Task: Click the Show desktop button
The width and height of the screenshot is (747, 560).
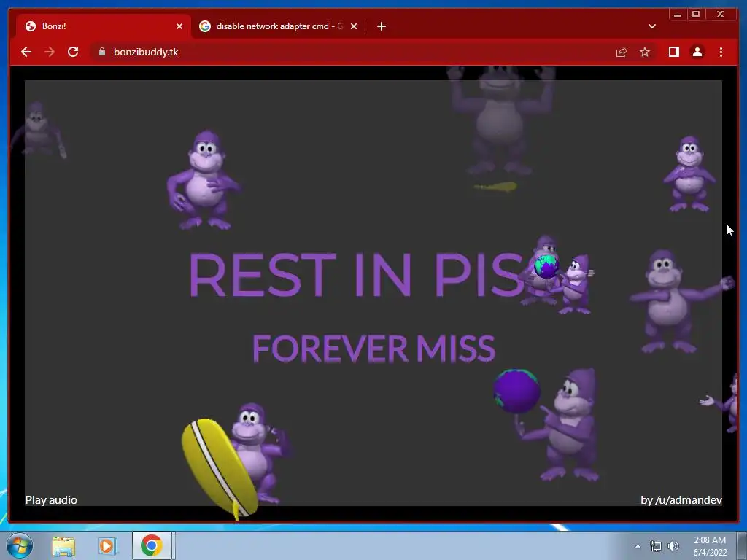Action: tap(742, 545)
